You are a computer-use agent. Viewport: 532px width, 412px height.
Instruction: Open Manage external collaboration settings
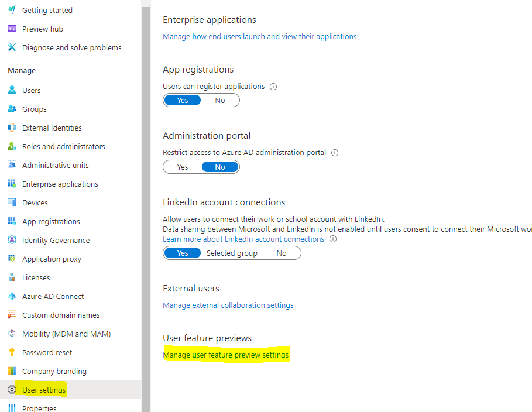(x=228, y=305)
